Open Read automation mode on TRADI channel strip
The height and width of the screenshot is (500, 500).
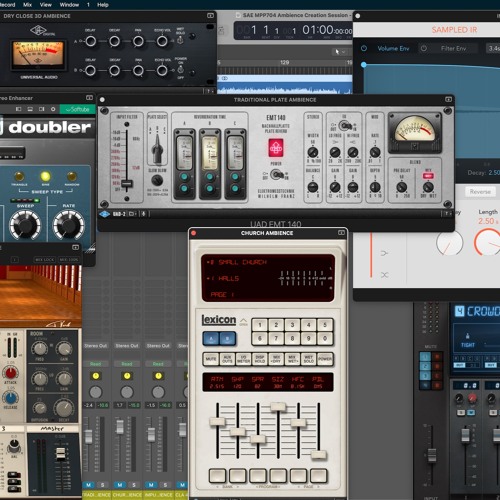pyautogui.click(x=96, y=364)
